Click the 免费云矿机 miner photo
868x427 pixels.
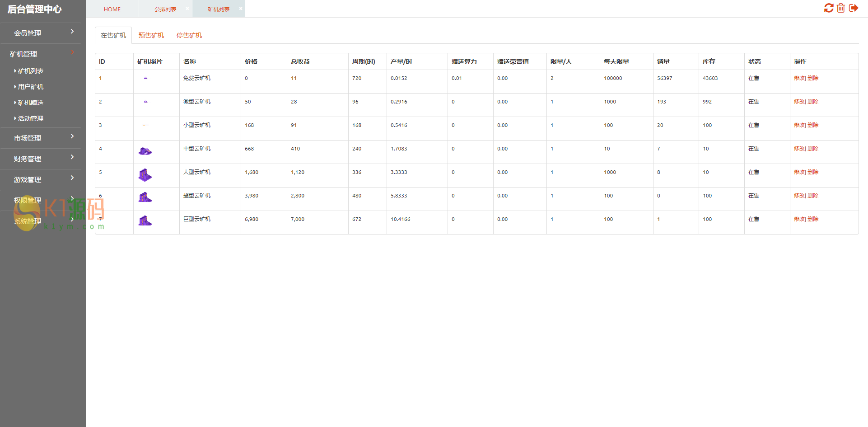point(145,78)
